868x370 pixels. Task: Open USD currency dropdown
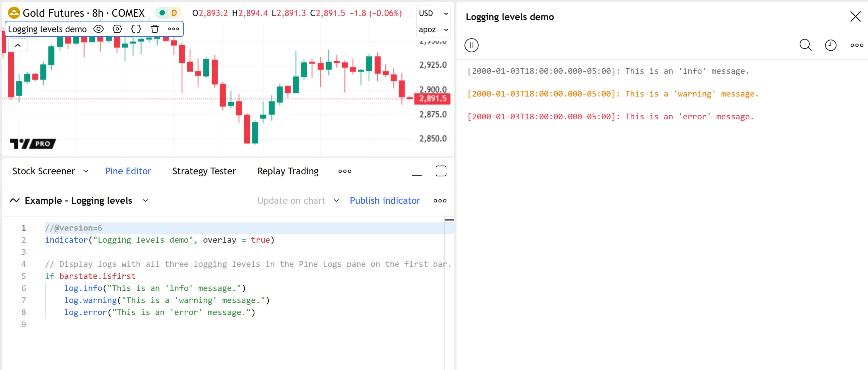433,13
